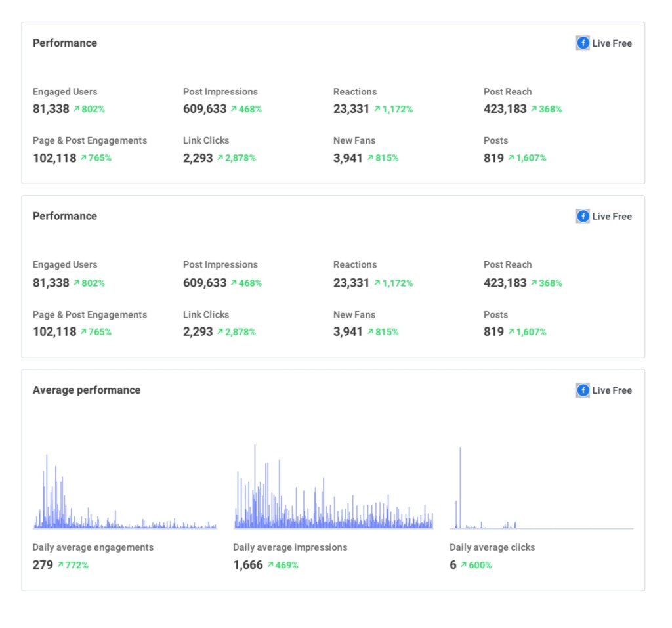
Task: Click green trend arrow beside 600%
Action: pyautogui.click(x=463, y=565)
